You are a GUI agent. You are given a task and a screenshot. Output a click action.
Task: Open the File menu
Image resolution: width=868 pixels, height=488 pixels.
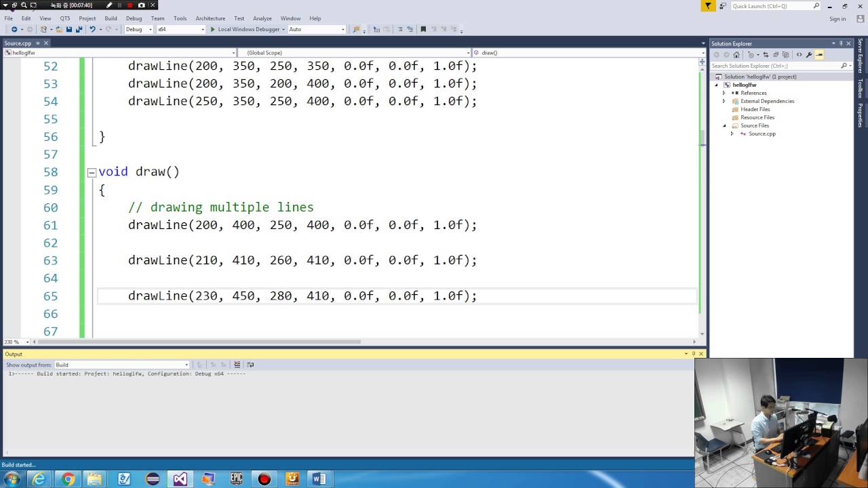click(x=9, y=18)
